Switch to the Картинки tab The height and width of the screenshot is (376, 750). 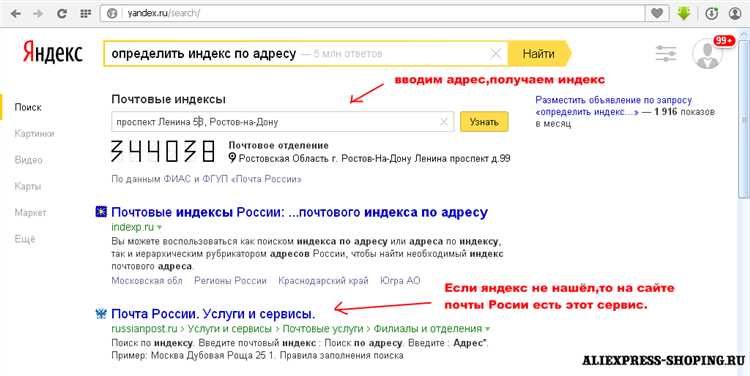pyautogui.click(x=34, y=133)
